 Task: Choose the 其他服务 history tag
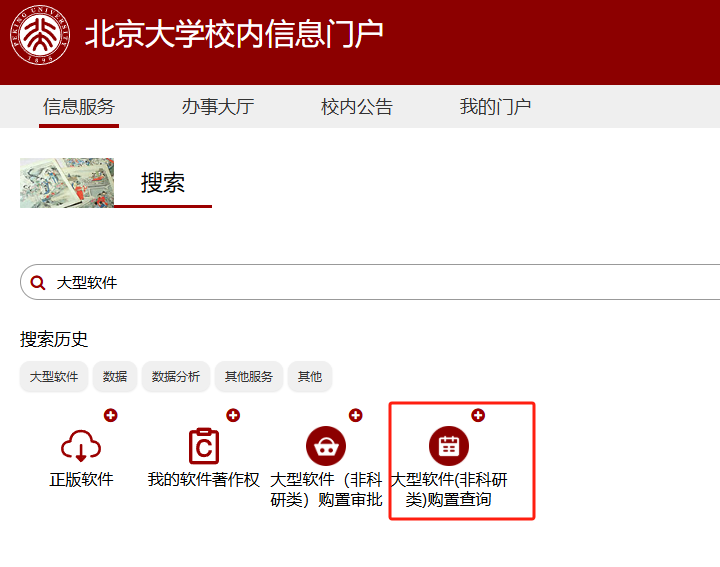tap(249, 376)
